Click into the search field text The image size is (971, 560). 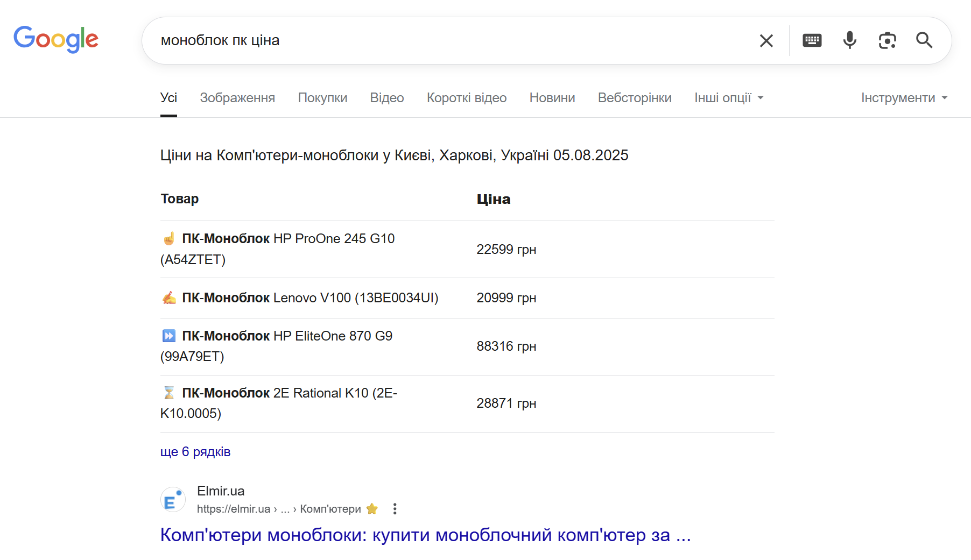coord(220,40)
